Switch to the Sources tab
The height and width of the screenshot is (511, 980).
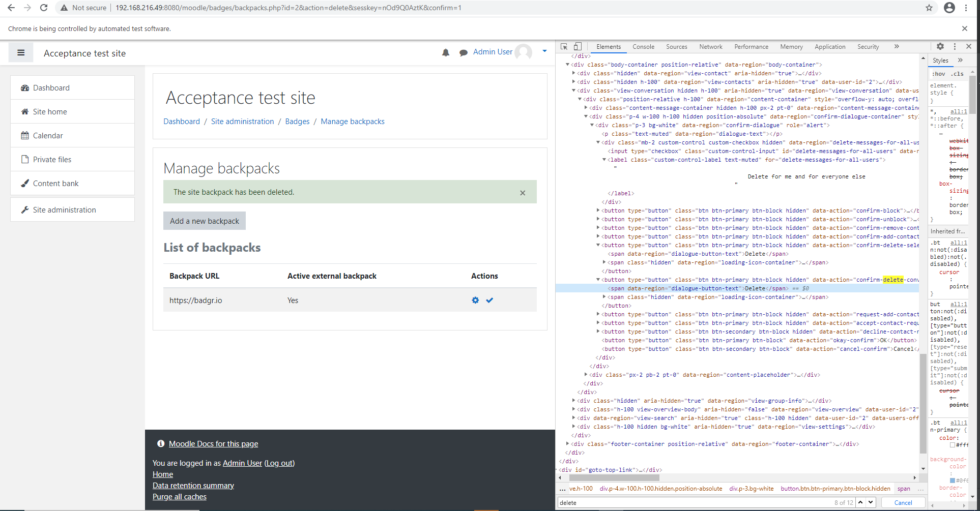click(676, 46)
